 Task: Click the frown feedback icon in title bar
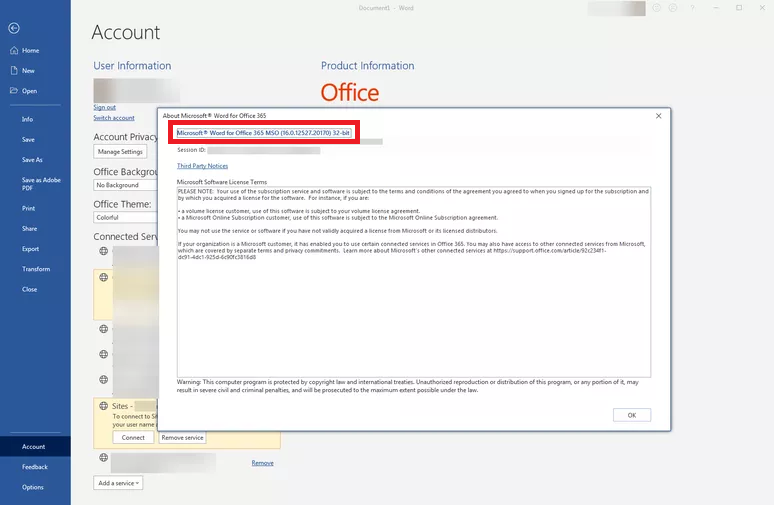(673, 8)
